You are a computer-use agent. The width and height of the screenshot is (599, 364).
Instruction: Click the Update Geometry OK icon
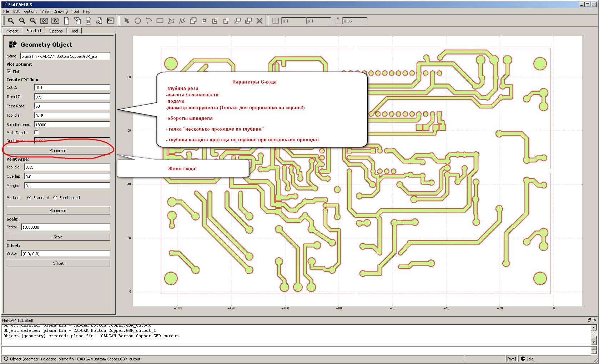(x=89, y=21)
